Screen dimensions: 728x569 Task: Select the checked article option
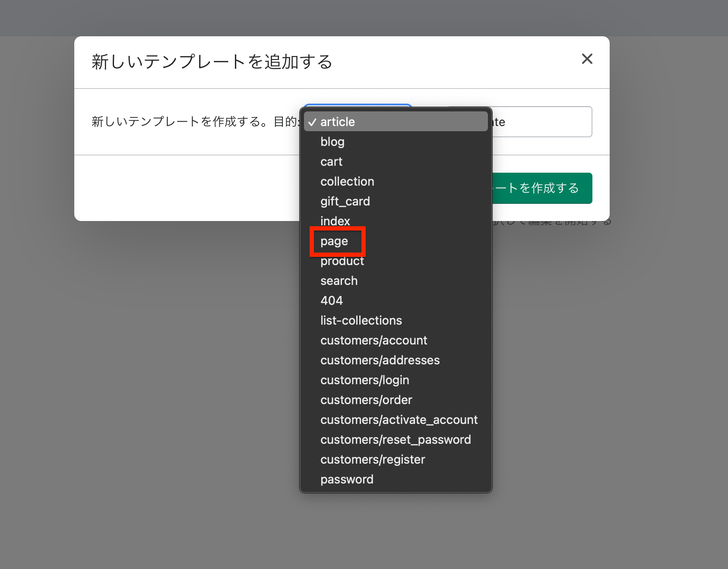[337, 122]
